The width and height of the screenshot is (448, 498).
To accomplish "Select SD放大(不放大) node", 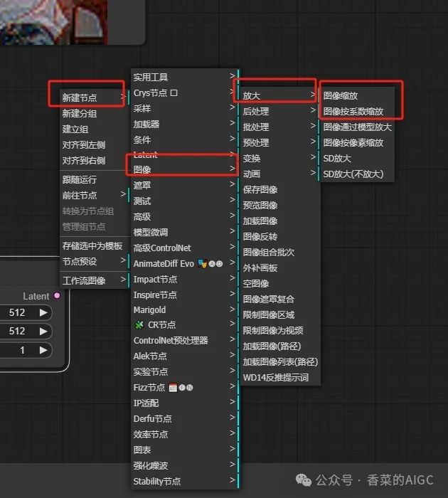I will (357, 174).
